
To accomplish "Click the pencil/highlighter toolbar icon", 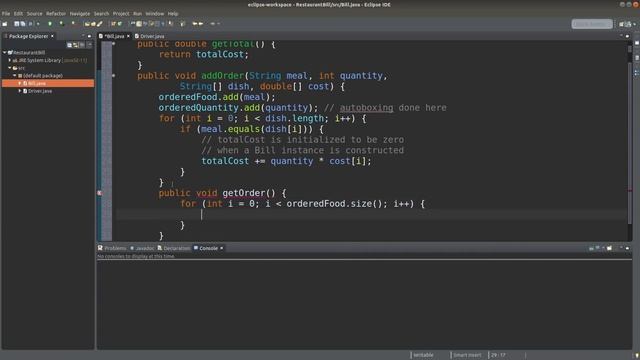I will [x=100, y=24].
